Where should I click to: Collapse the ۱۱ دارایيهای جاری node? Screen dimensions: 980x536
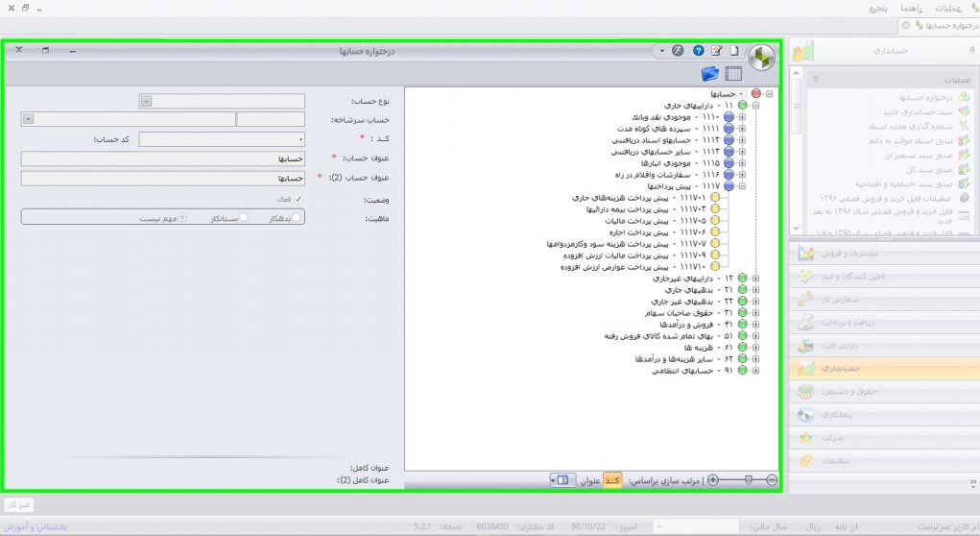click(x=755, y=105)
